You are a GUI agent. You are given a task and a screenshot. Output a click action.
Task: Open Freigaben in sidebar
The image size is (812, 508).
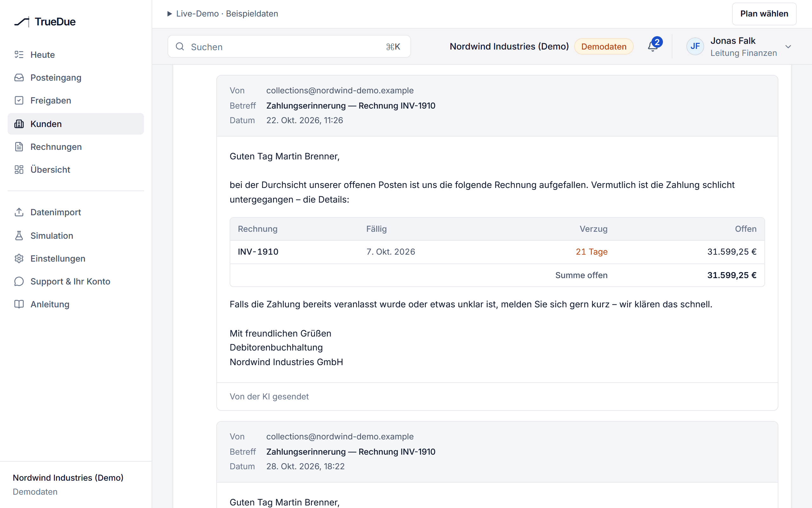tap(76, 100)
